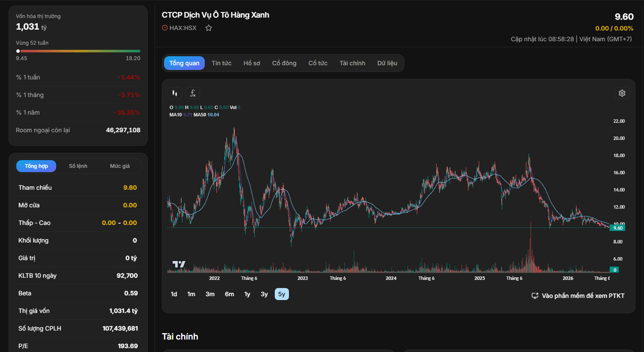Viewport: 644px width, 352px height.
Task: Click the % 1 tuần change value -1.44%
Action: pyautogui.click(x=129, y=77)
